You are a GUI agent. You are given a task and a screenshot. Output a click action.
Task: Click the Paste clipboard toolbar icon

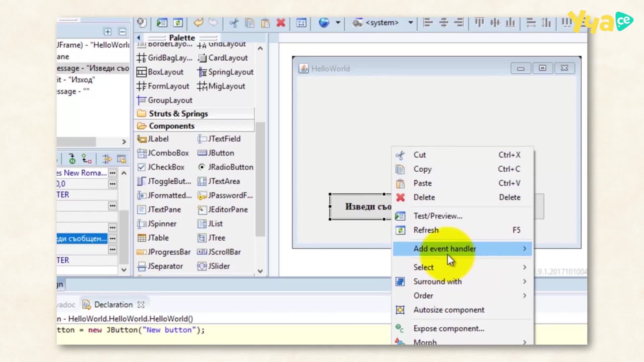click(x=265, y=23)
